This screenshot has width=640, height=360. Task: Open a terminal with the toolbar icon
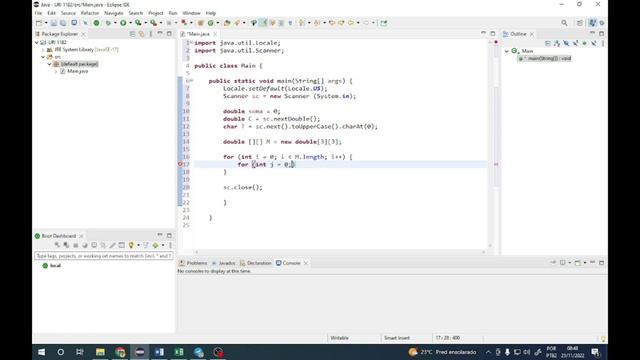click(74, 23)
